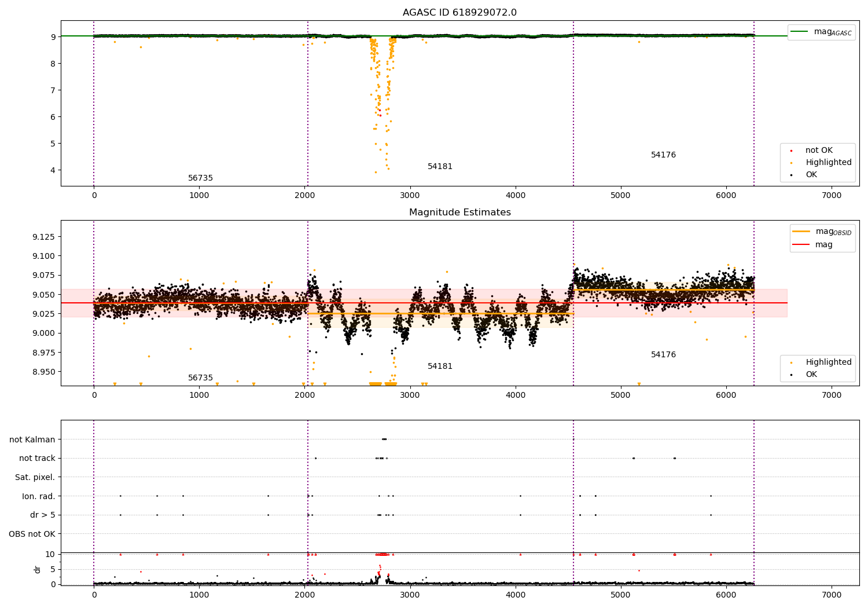
Task: Click obsid label 54176 in Magnitude Estimates plot
Action: (663, 355)
